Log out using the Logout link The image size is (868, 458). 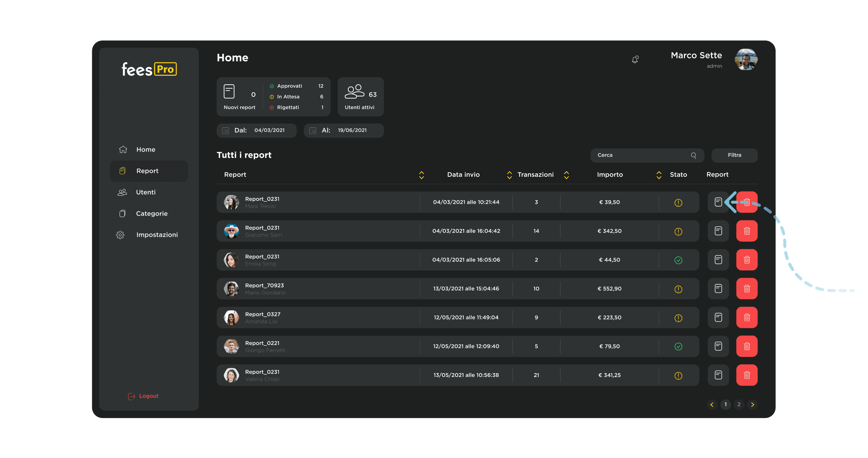143,396
